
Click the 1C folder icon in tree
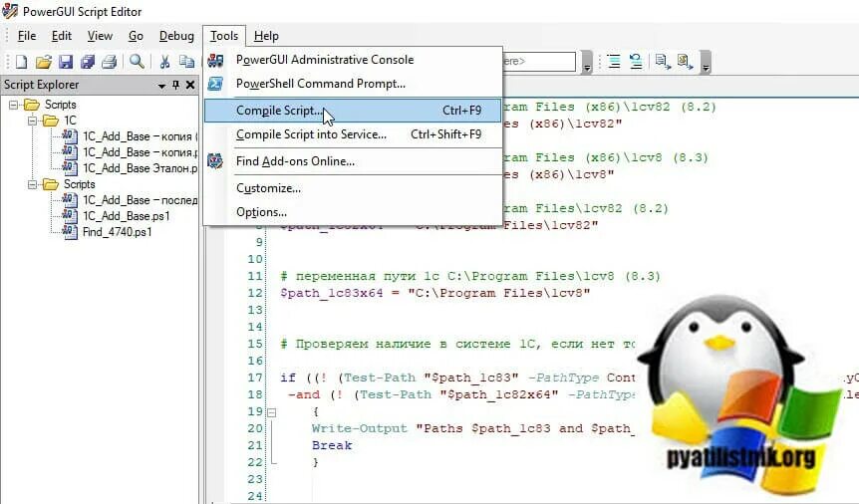[x=51, y=121]
